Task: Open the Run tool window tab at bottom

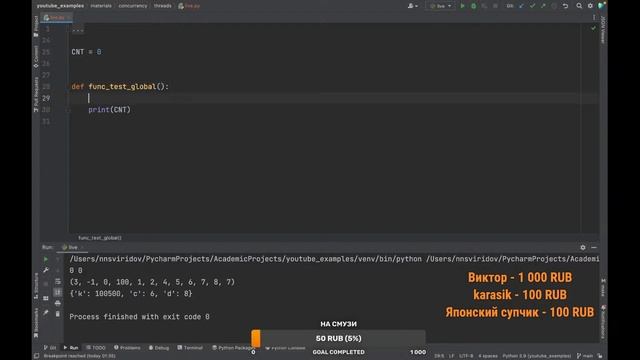Action: (x=71, y=348)
